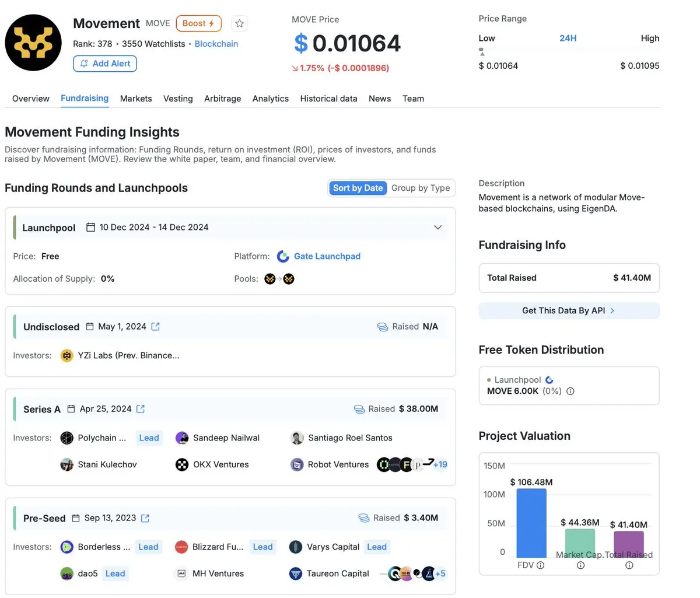The image size is (700, 598).
Task: Click the Polychain investor logo
Action: pos(66,438)
